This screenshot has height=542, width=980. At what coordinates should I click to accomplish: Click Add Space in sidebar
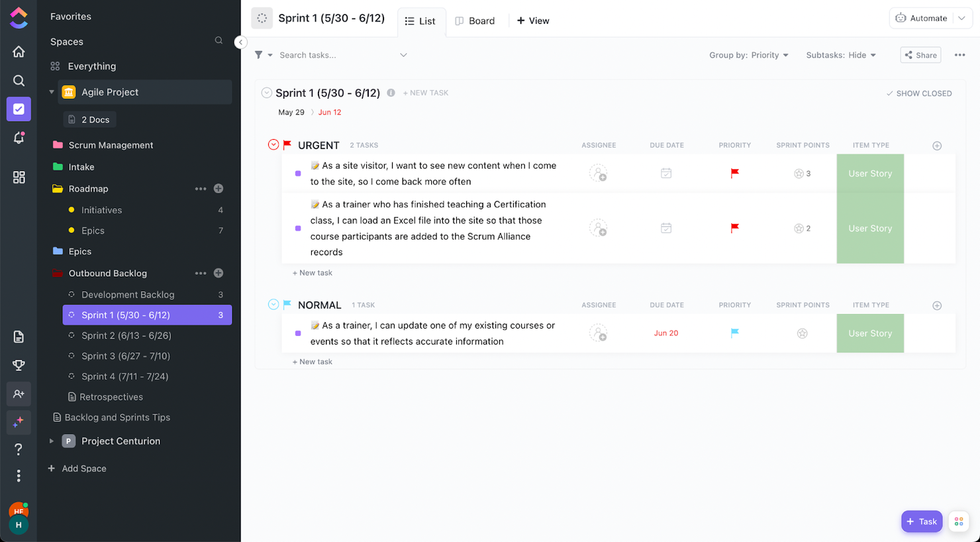pos(77,468)
